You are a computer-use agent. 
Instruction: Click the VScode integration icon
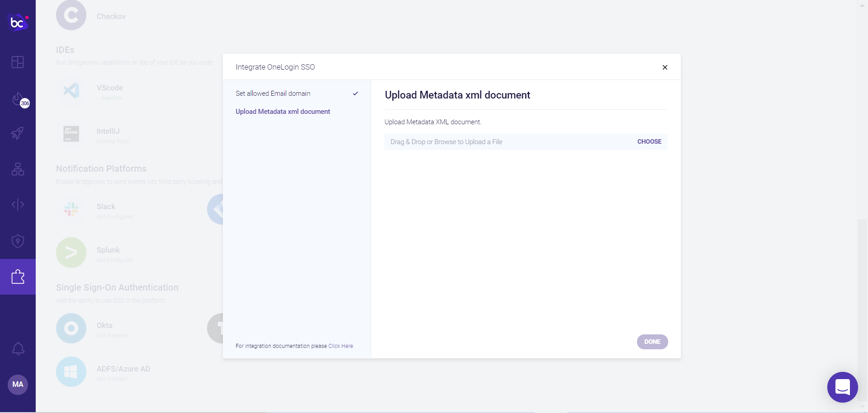tap(71, 90)
